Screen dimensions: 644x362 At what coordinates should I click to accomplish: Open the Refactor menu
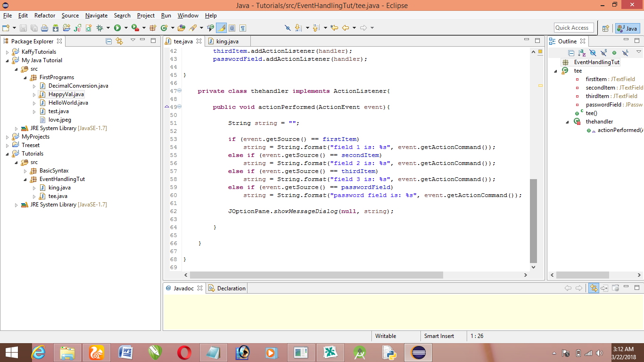45,16
